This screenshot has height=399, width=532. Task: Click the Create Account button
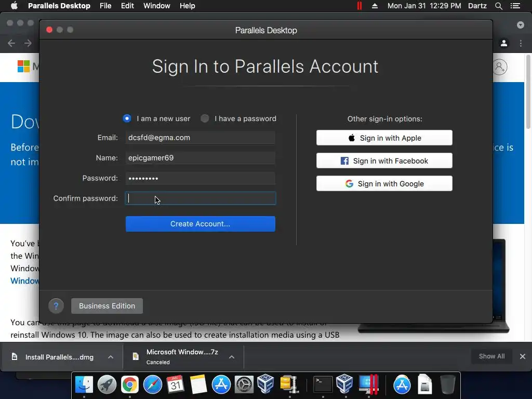(200, 224)
